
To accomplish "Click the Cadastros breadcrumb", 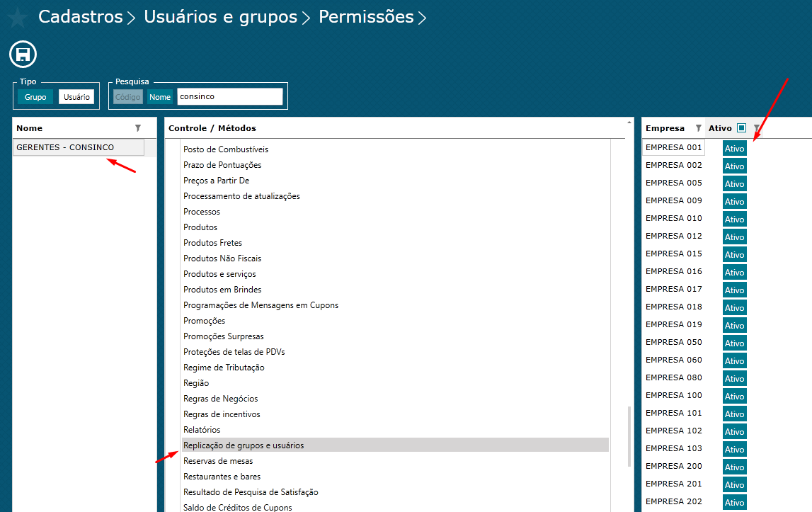I will [x=81, y=17].
